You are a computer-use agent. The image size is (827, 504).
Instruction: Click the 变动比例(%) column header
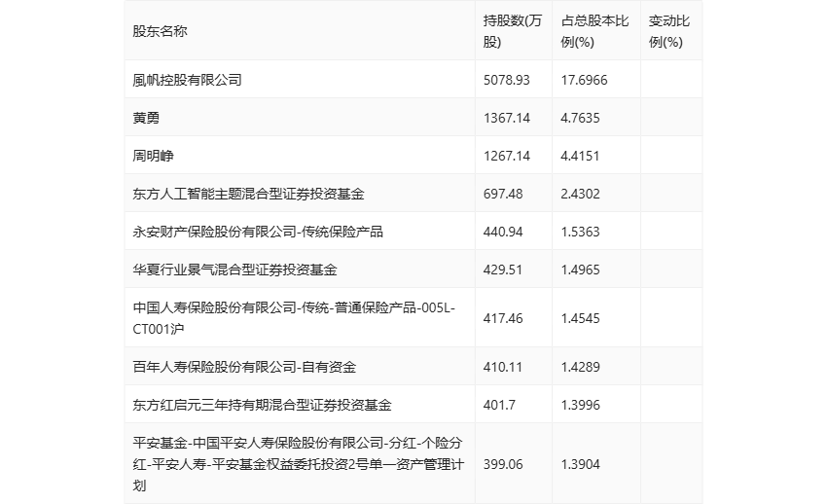pyautogui.click(x=669, y=31)
